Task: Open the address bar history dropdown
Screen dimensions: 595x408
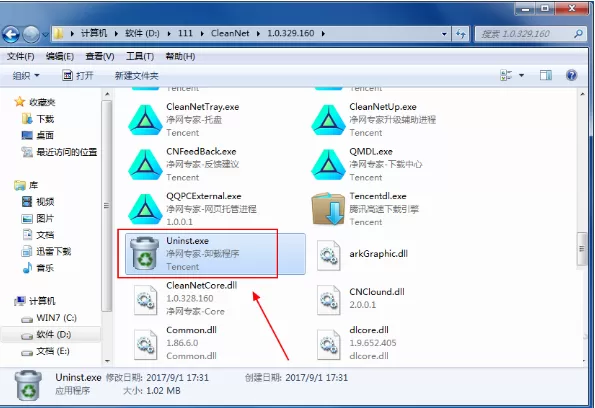Action: tap(444, 34)
